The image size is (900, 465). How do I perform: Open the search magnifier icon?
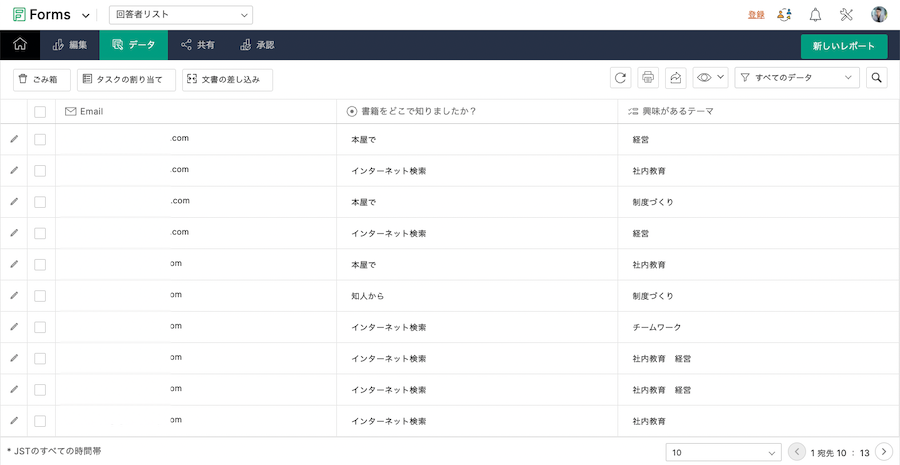876,78
